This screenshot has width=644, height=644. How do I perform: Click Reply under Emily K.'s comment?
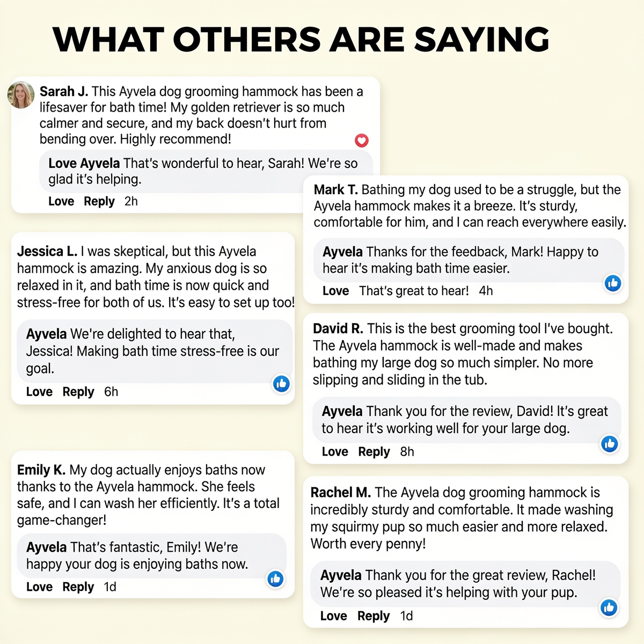pyautogui.click(x=78, y=587)
